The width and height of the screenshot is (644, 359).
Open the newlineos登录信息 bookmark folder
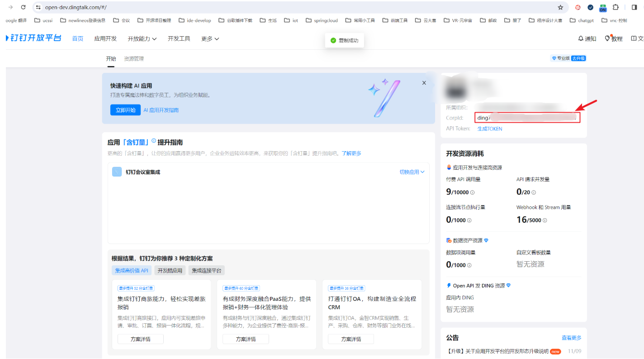point(83,20)
